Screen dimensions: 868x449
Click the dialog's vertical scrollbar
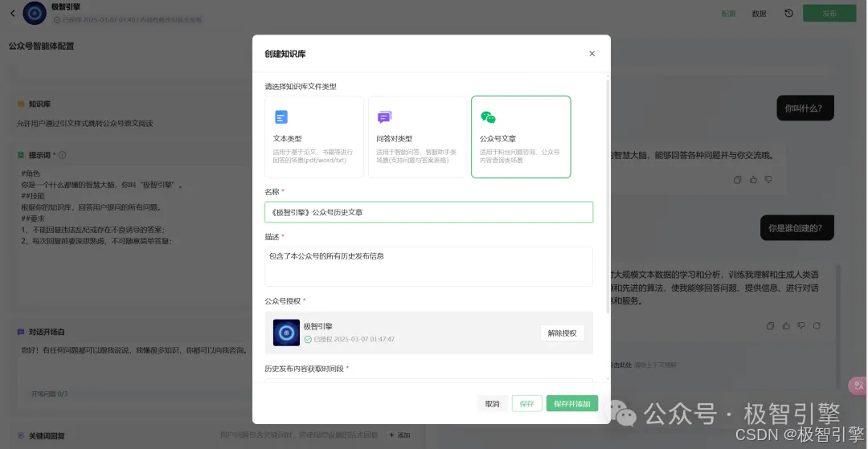point(608,196)
